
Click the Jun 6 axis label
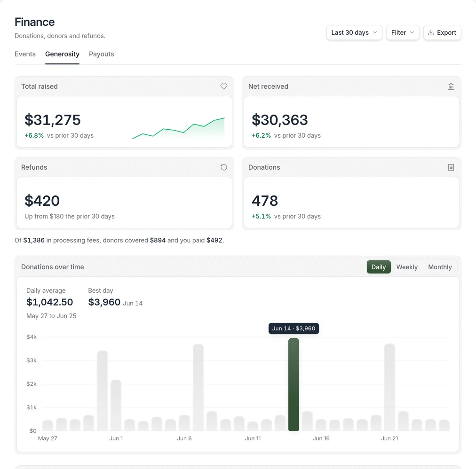click(184, 438)
